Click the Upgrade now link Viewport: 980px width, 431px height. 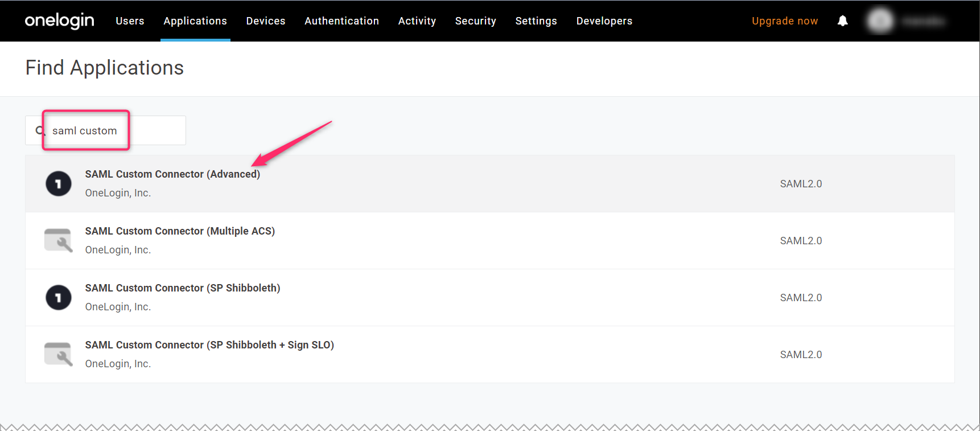click(785, 21)
